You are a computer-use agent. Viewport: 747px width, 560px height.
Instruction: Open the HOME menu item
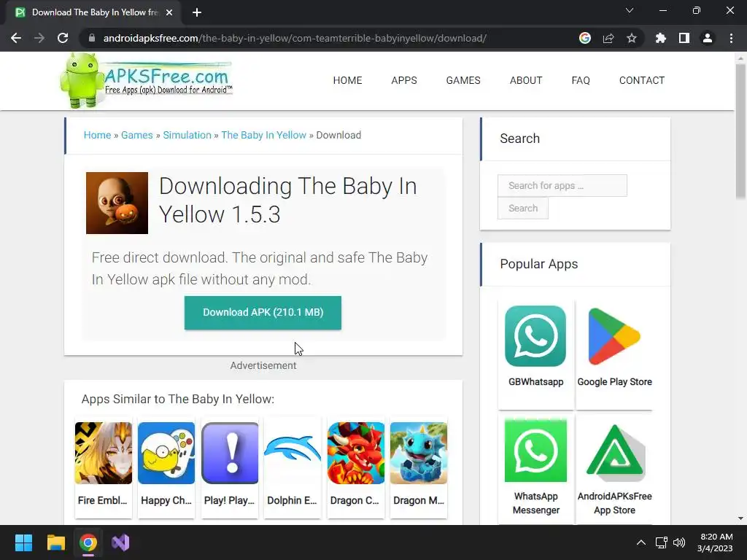click(x=347, y=80)
